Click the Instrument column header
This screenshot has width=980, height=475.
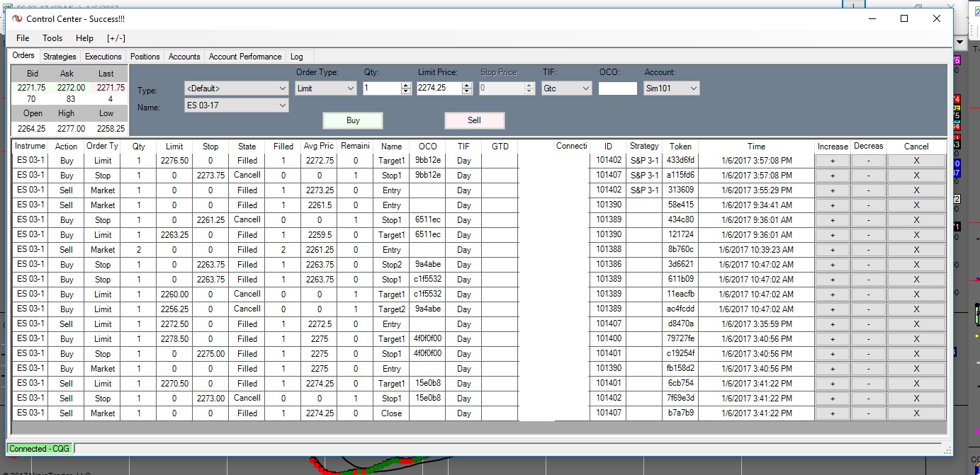point(30,146)
